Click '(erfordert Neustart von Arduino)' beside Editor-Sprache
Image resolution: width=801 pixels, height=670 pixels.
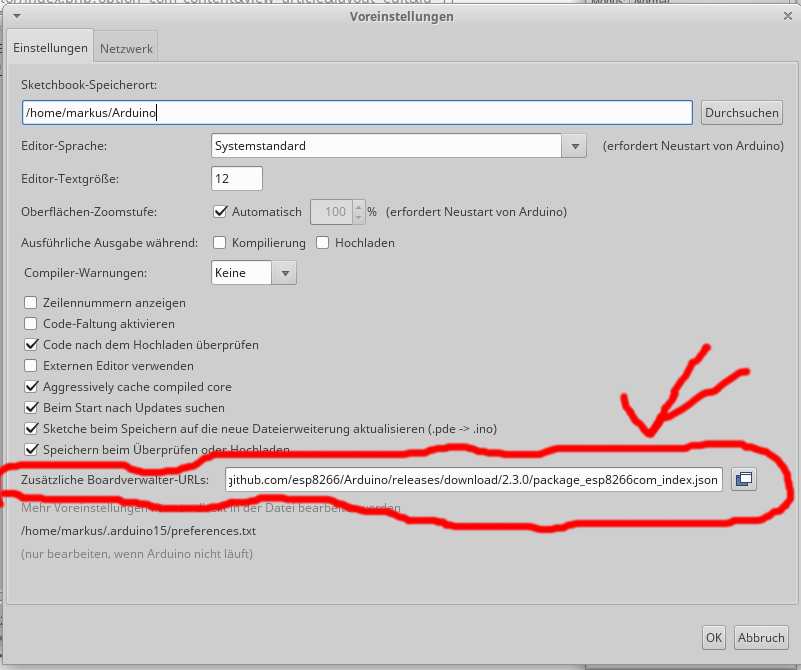[693, 146]
